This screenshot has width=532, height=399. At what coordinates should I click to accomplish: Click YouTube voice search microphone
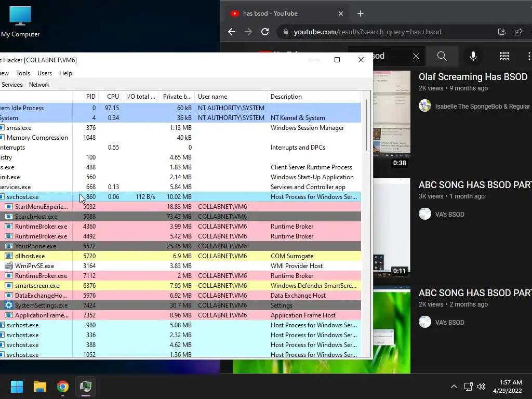473,56
